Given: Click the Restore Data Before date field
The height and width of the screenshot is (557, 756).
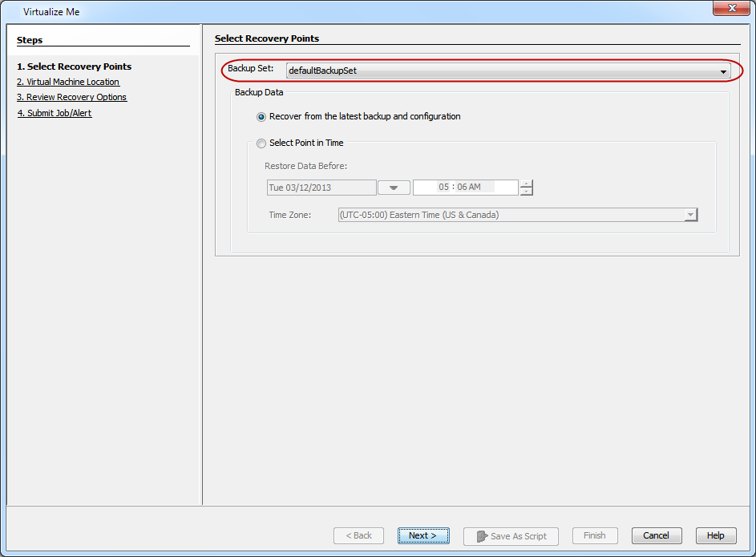Looking at the screenshot, I should click(321, 188).
